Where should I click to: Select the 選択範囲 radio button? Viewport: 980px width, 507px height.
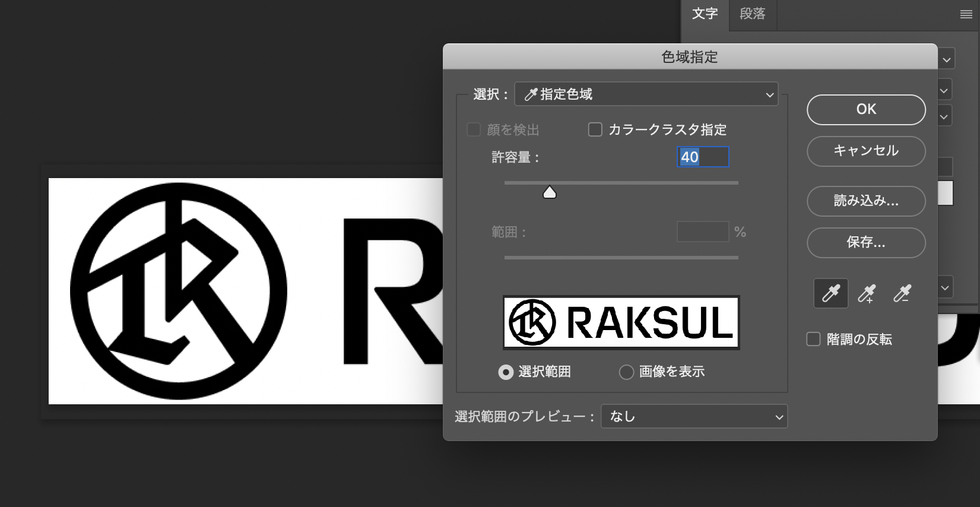(506, 372)
